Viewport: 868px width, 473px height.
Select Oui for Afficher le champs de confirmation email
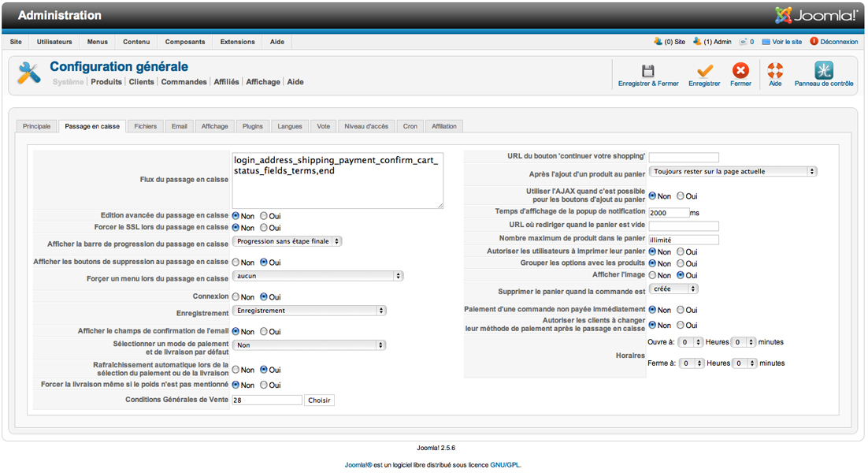(264, 331)
